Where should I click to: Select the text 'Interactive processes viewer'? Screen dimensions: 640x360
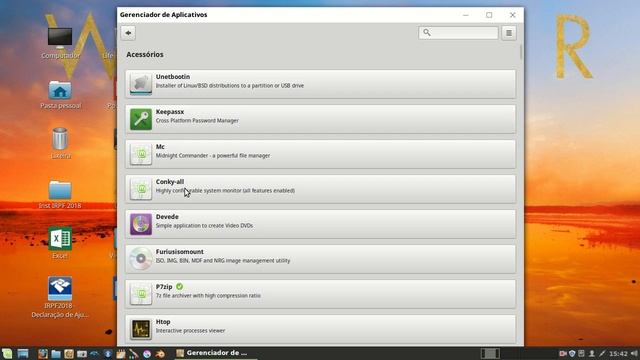[x=190, y=331]
